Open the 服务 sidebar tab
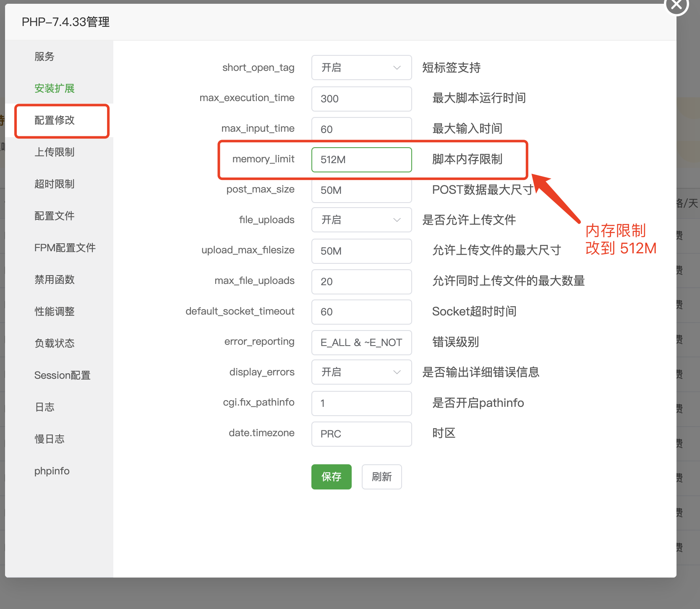 click(x=44, y=57)
